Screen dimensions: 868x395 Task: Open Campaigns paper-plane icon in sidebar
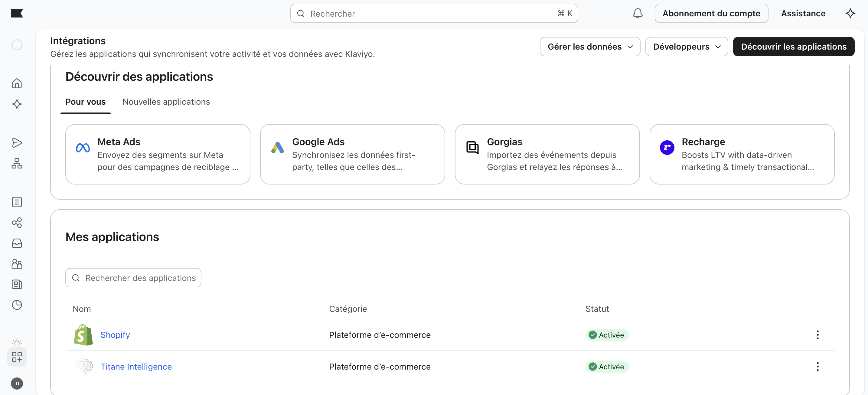point(17,143)
